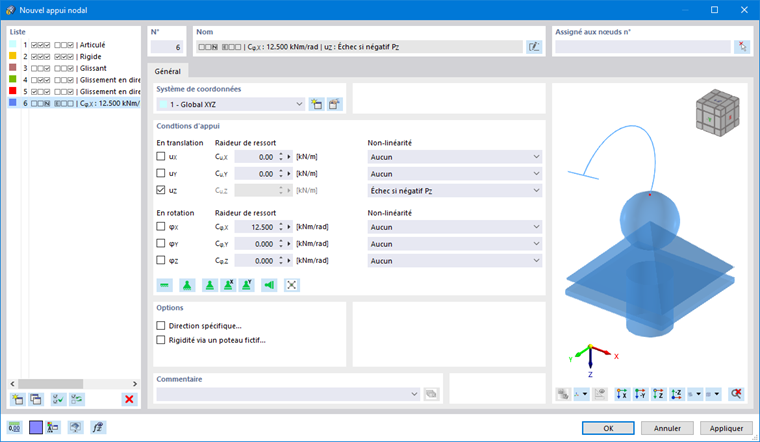
Task: Apply the first green support preset icon
Action: point(187,285)
